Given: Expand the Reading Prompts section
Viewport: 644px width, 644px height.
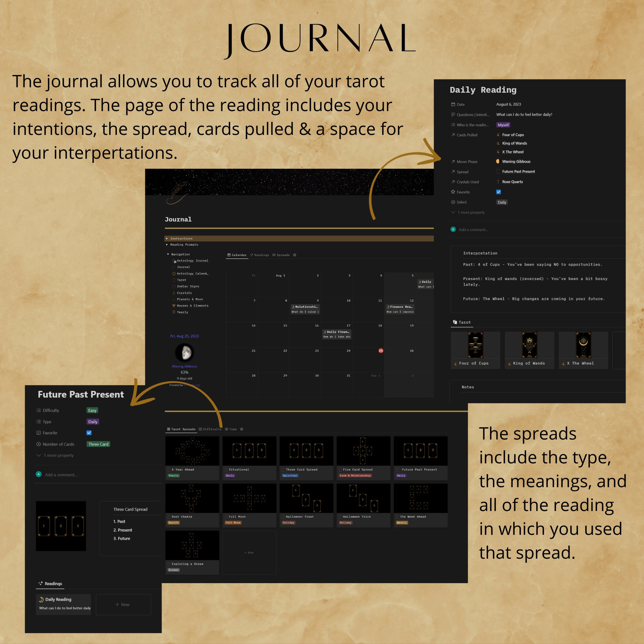Looking at the screenshot, I should pos(167,244).
